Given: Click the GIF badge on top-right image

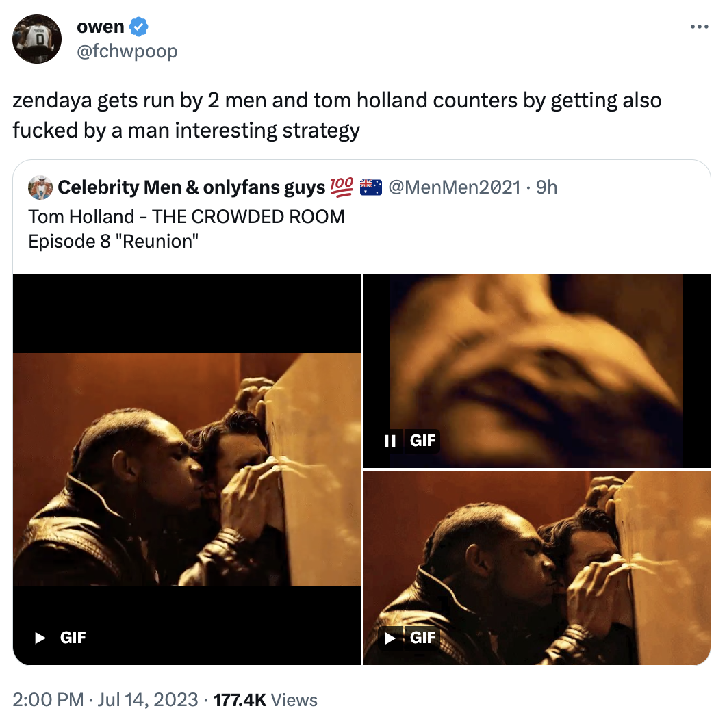Looking at the screenshot, I should 422,441.
